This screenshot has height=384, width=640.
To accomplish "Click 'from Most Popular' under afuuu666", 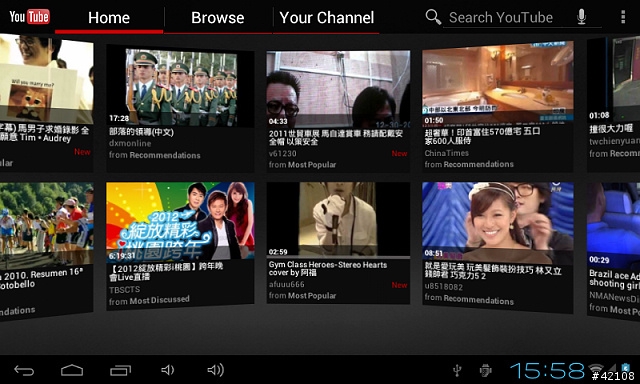I will click(302, 295).
